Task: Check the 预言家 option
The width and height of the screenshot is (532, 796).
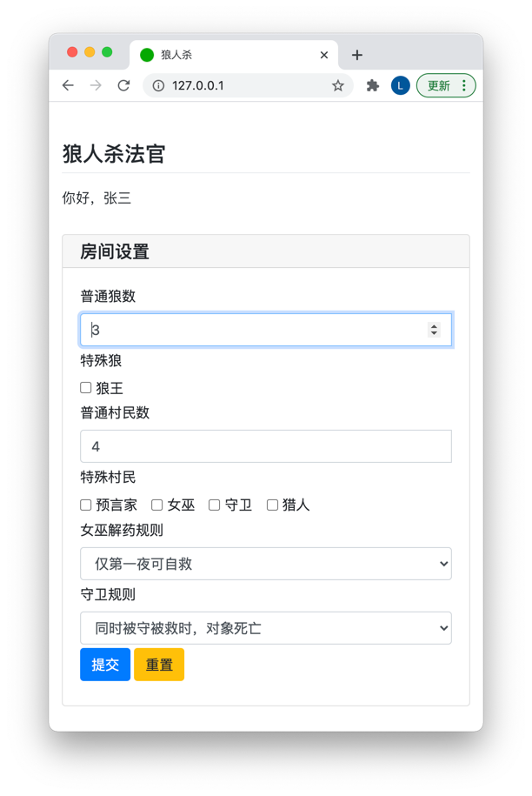Action: (86, 505)
